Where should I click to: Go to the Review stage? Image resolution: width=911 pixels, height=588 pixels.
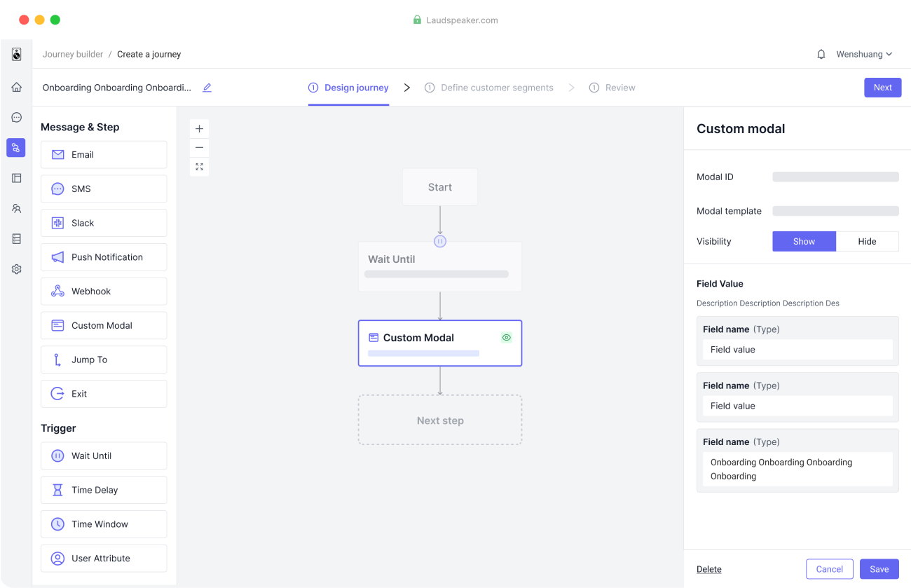pyautogui.click(x=612, y=87)
